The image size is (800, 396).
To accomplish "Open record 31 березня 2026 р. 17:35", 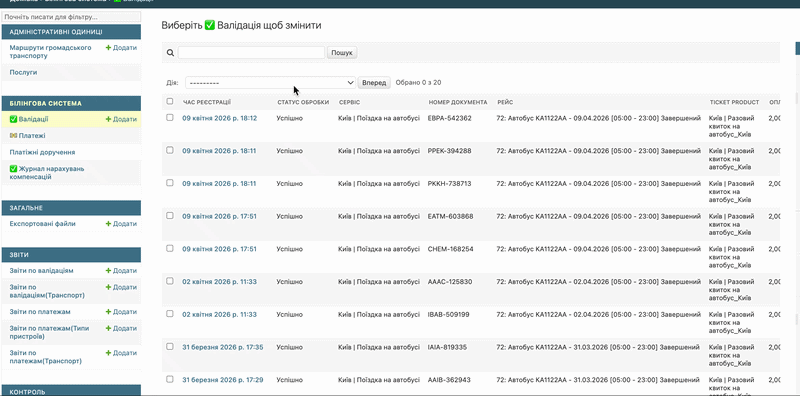I will (222, 347).
